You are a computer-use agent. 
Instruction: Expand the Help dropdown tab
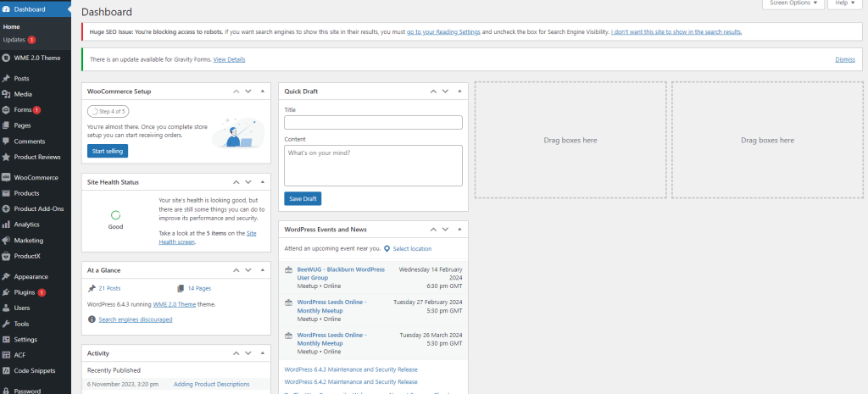(843, 3)
